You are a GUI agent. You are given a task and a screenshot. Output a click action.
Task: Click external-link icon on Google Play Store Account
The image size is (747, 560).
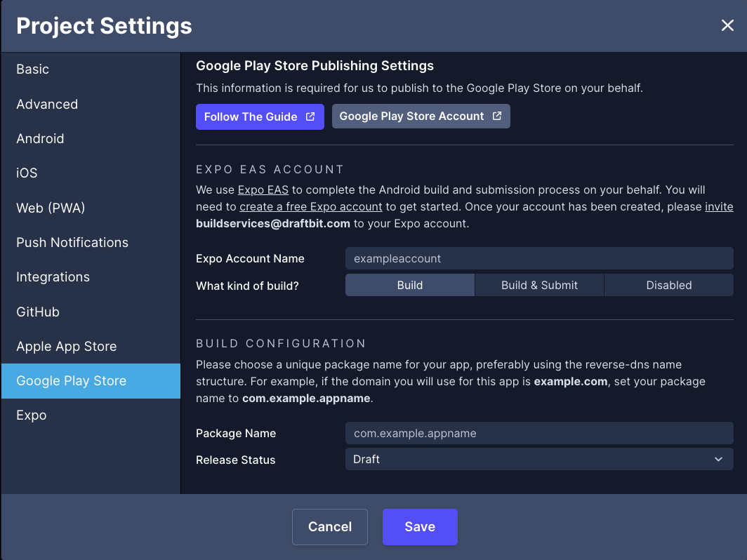coord(497,116)
